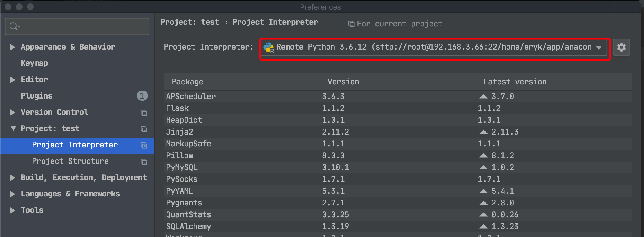Expand the Editor section
644x237 pixels.
(x=12, y=80)
